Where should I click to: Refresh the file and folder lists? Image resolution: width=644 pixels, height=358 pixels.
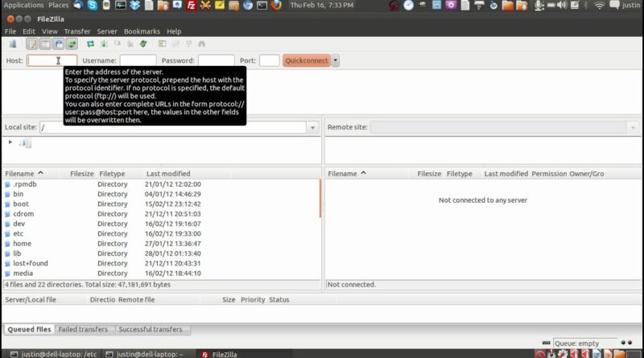[x=90, y=44]
